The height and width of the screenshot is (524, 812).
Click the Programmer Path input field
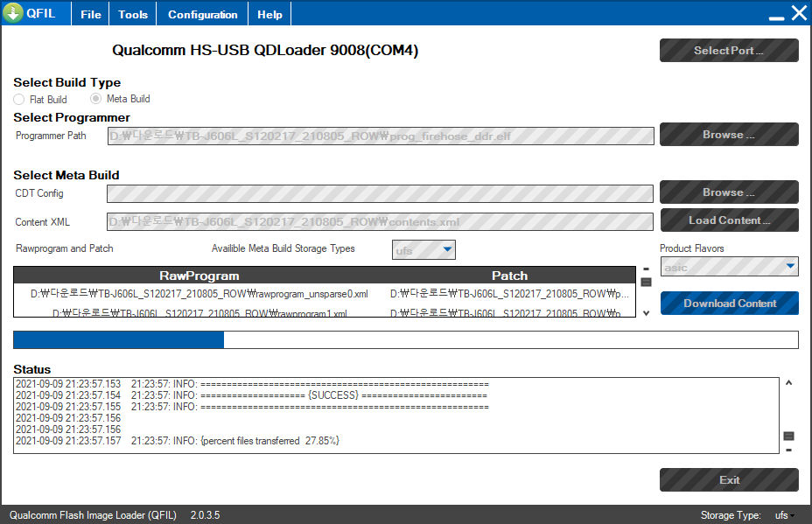381,136
